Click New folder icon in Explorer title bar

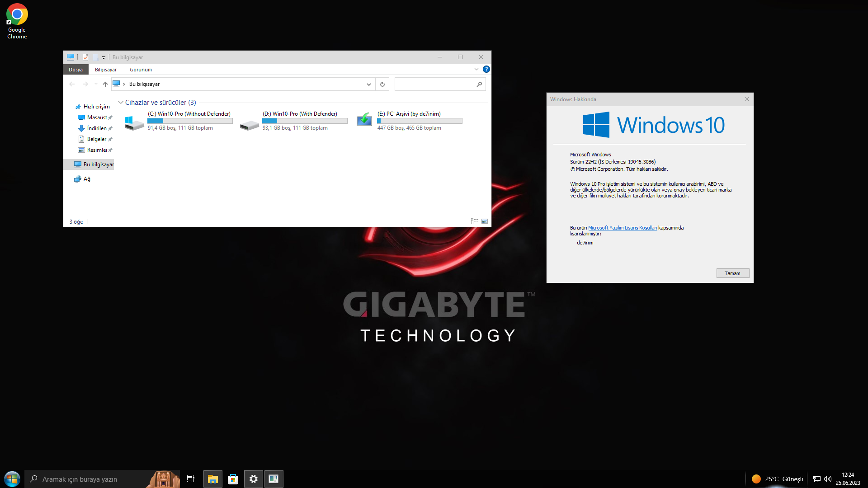[x=95, y=57]
